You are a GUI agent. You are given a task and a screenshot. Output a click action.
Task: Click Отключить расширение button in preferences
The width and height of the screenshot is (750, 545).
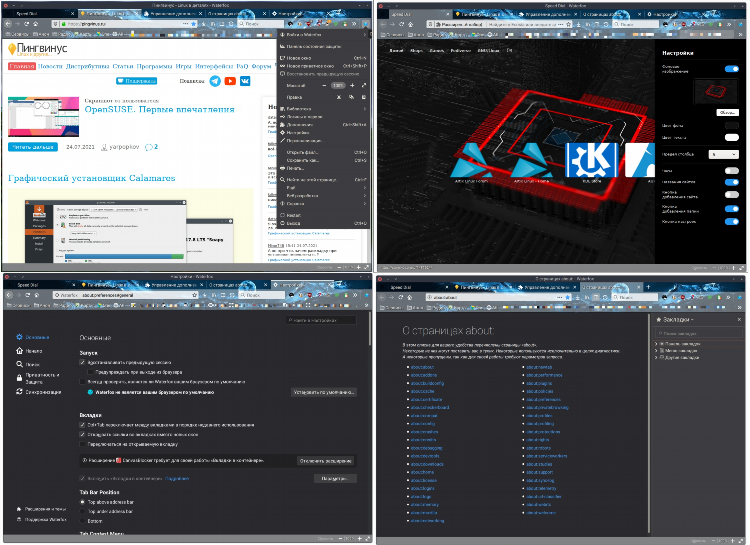pos(325,461)
